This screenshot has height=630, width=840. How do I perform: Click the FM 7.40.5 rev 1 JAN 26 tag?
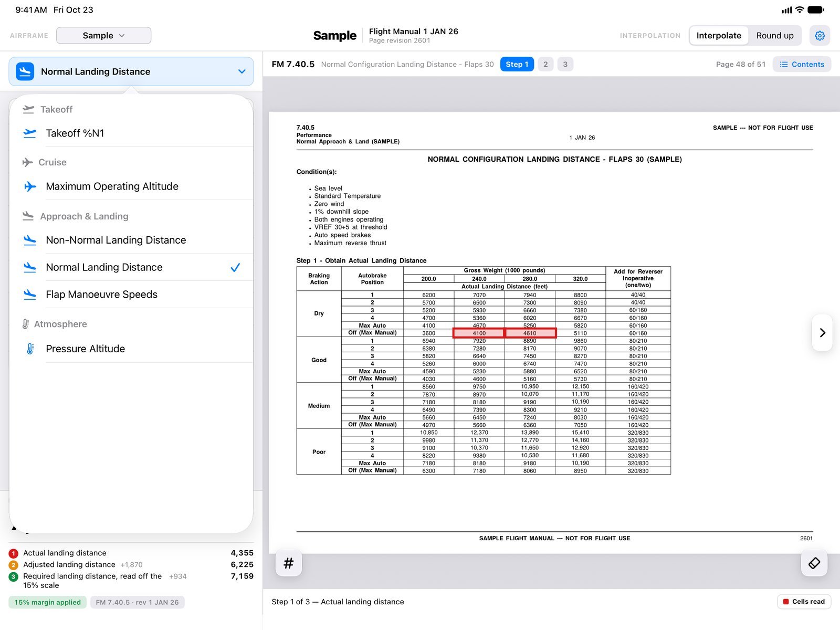[x=137, y=602]
